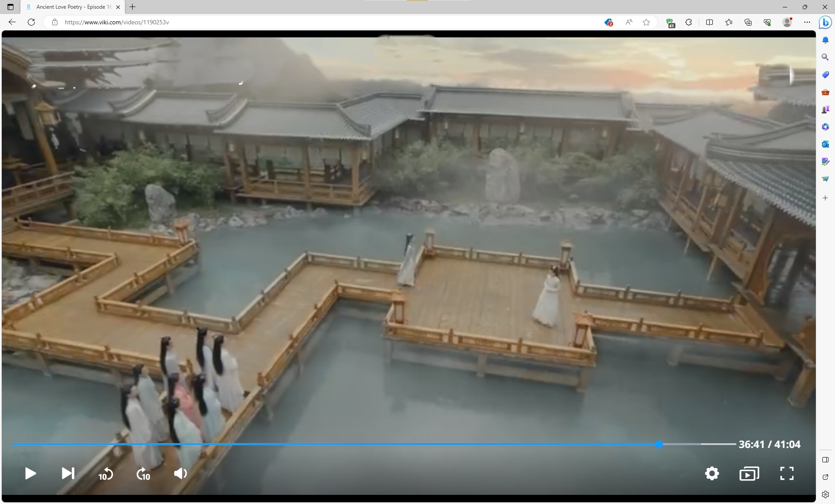
Task: Open Bing Copilot sidebar button
Action: click(825, 22)
